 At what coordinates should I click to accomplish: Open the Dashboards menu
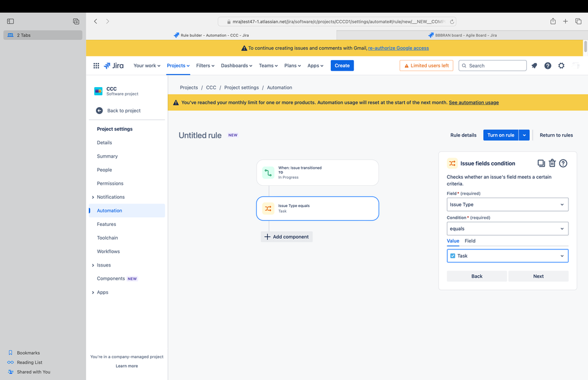click(236, 65)
